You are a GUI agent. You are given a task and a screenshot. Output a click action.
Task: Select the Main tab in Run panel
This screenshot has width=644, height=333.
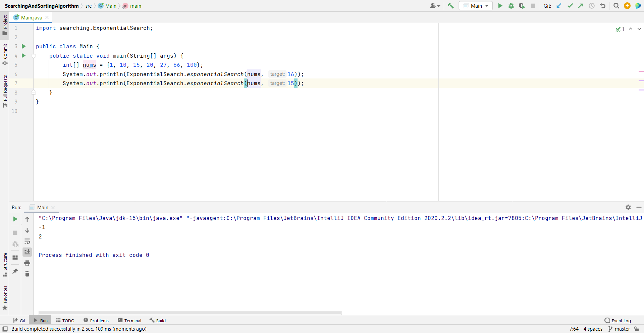[42, 208]
